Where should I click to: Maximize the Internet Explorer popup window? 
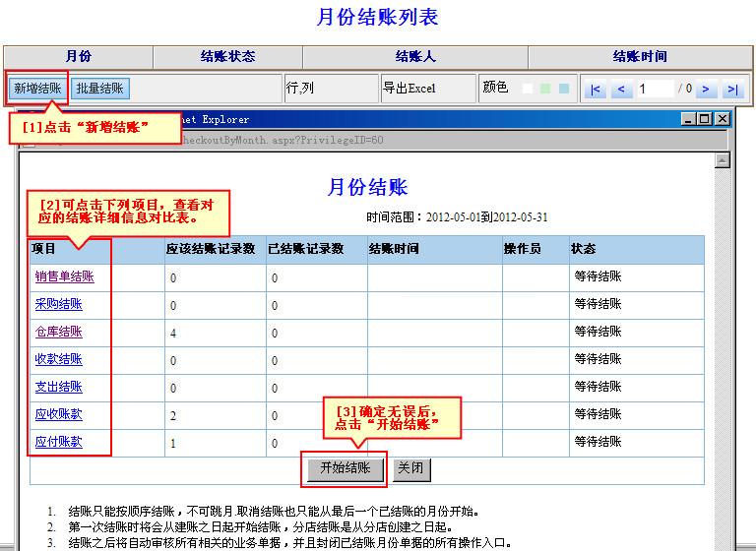click(704, 119)
